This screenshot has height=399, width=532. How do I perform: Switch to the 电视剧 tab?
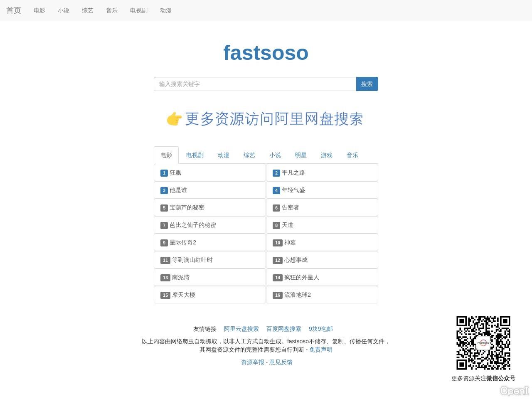click(195, 155)
